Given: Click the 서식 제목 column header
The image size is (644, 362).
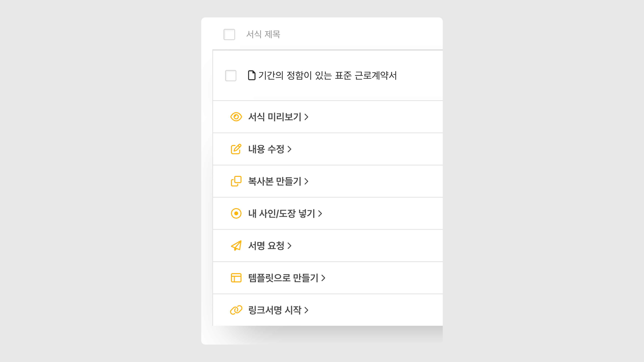Looking at the screenshot, I should (x=263, y=35).
